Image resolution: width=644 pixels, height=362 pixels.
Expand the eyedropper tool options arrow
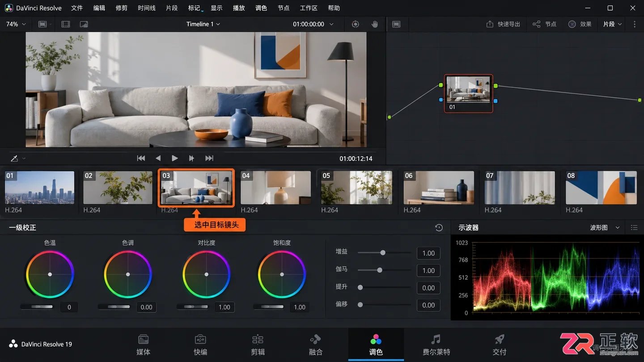(24, 158)
